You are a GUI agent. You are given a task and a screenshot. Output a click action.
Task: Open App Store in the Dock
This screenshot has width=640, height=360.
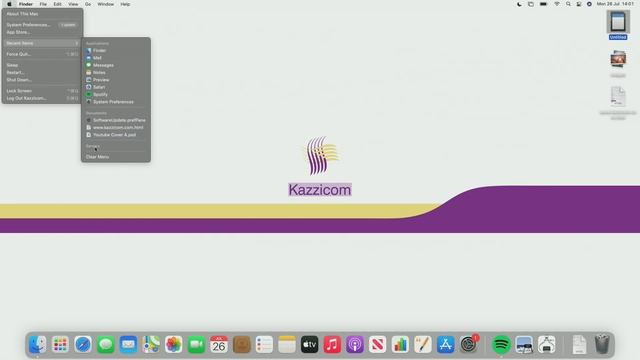click(445, 344)
